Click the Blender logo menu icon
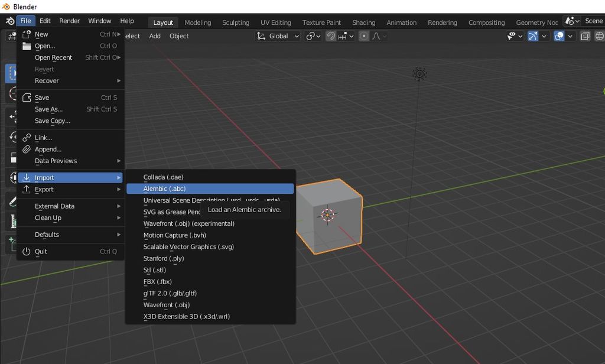Viewport: 605px width, 364px height. click(9, 21)
